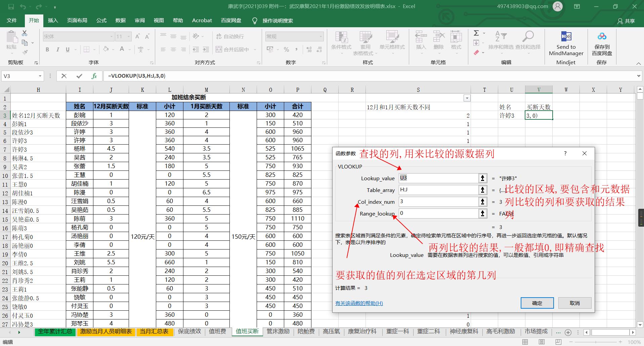Switch to the 公式 ribbon tab
Viewport: 644px width, 346px height.
click(101, 21)
